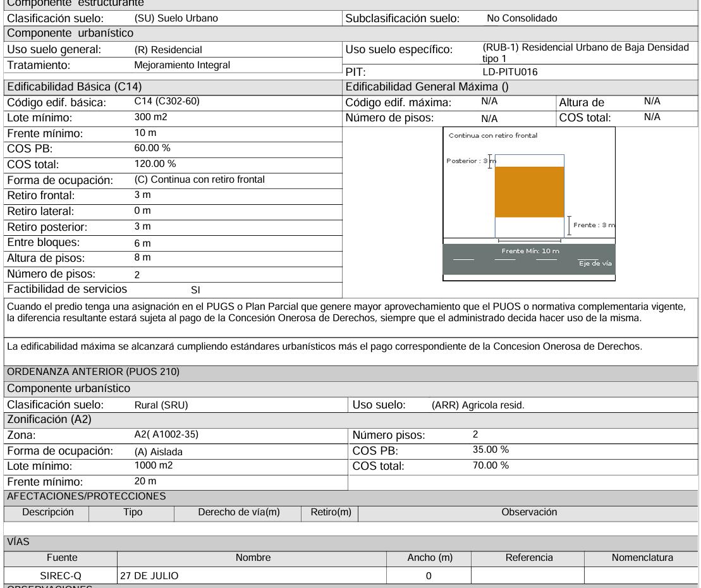Select the "ORDENANZA ANTERIOR (PUOS 210)" heading
The width and height of the screenshot is (701, 588).
point(93,372)
